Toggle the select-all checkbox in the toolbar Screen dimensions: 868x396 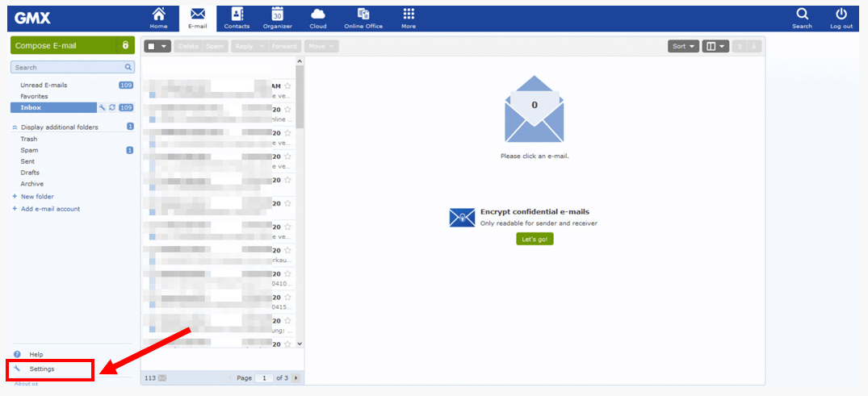click(x=151, y=47)
